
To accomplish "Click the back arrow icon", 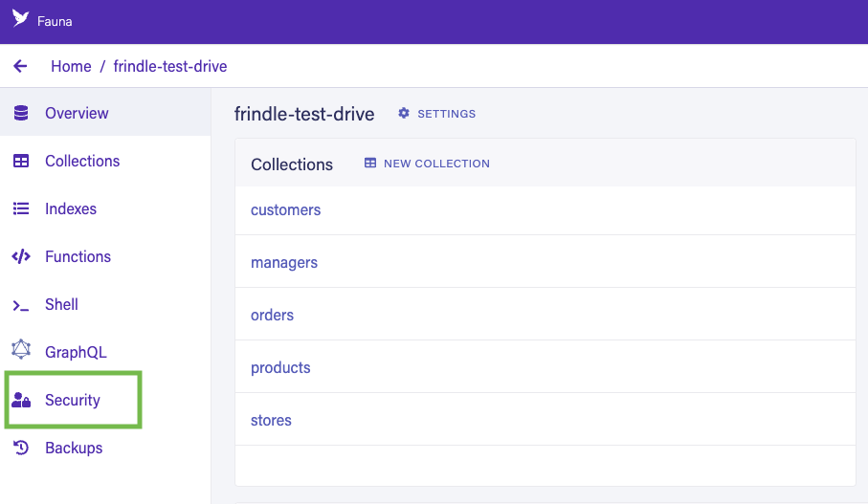I will pyautogui.click(x=20, y=66).
